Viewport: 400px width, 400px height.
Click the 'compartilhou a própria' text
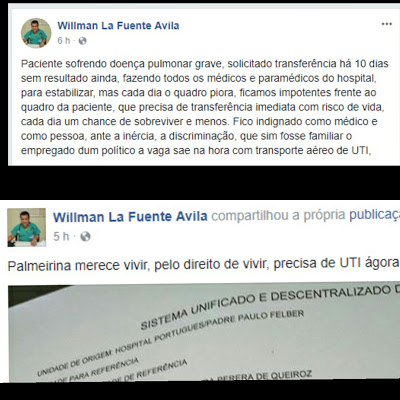pyautogui.click(x=278, y=216)
